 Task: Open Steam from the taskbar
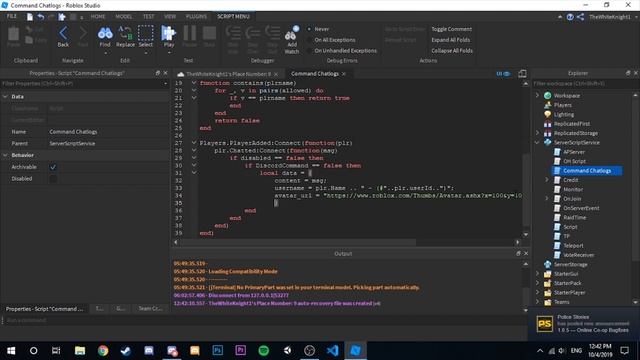pyautogui.click(x=126, y=351)
